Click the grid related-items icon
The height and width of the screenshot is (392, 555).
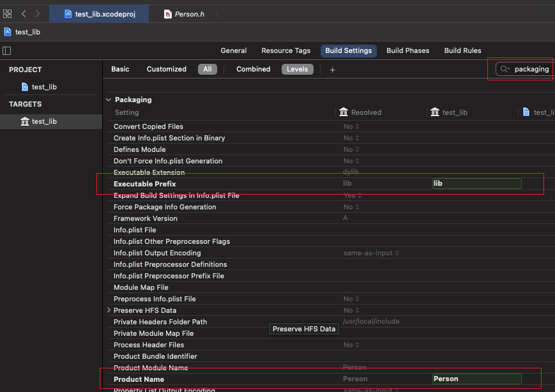(x=8, y=13)
